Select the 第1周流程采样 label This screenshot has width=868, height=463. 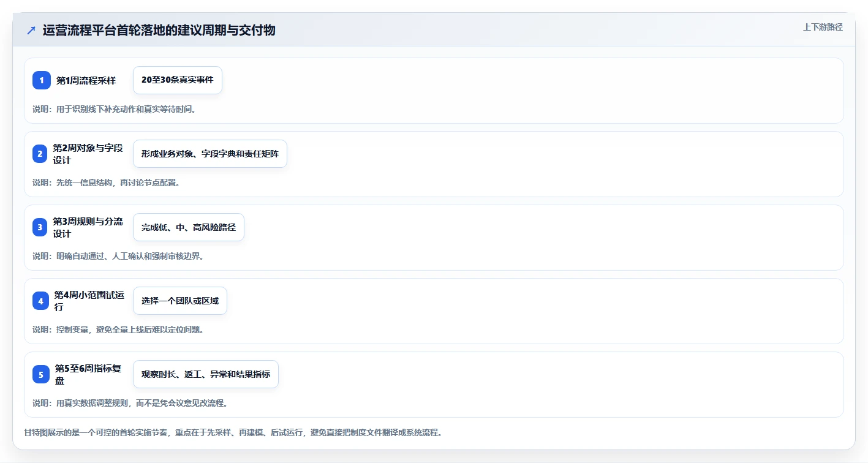coord(86,80)
